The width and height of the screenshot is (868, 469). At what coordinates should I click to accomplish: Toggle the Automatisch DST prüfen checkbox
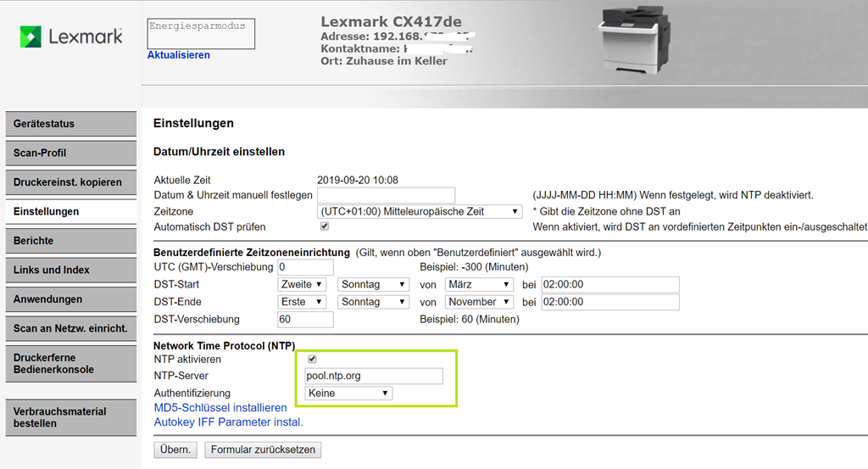pyautogui.click(x=325, y=226)
